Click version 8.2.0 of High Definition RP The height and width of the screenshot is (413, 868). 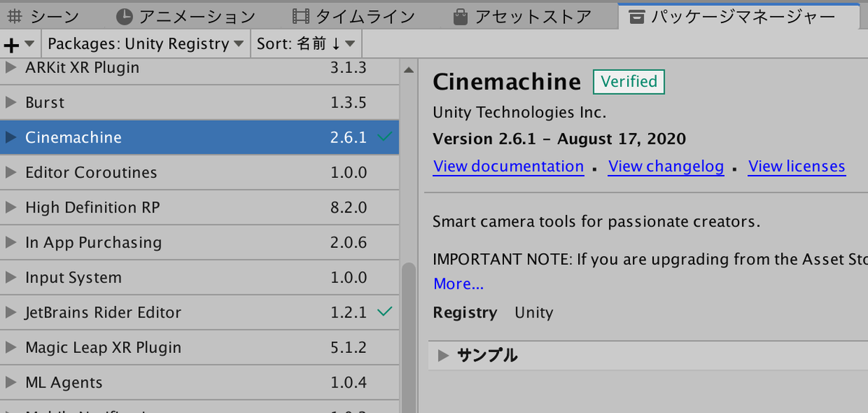pos(349,208)
